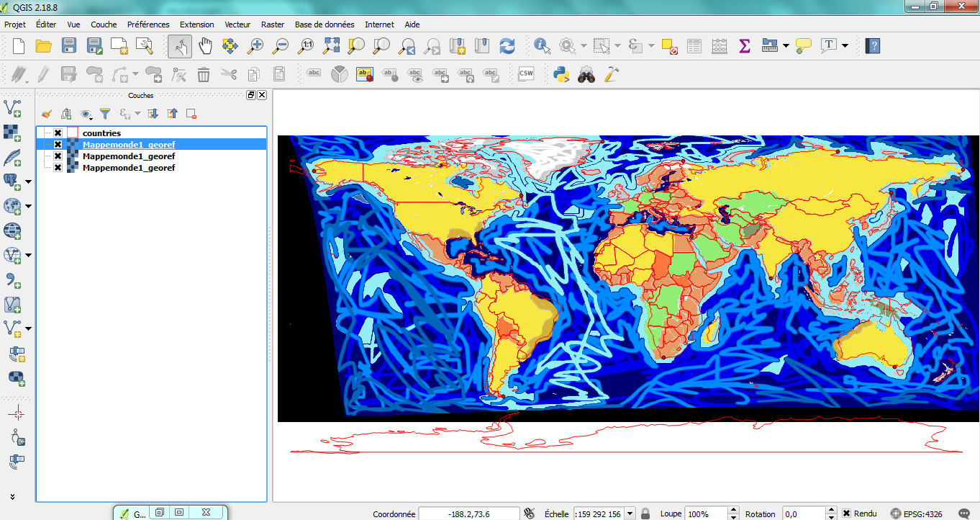Add a SpatiaLite layer feather icon
This screenshot has width=980, height=520.
12,157
